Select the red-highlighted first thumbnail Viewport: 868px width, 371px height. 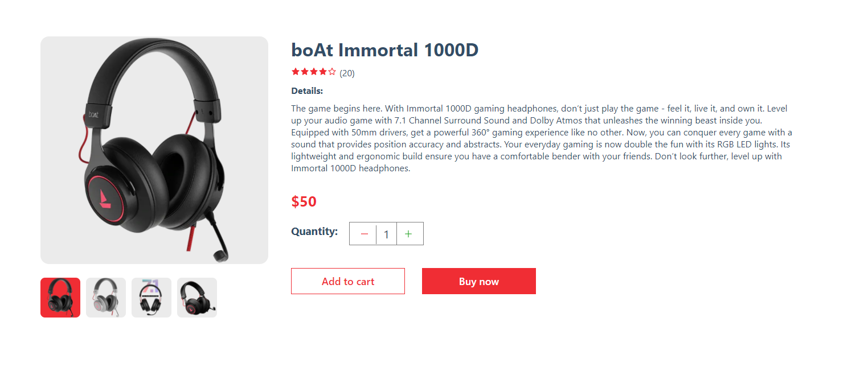click(60, 298)
